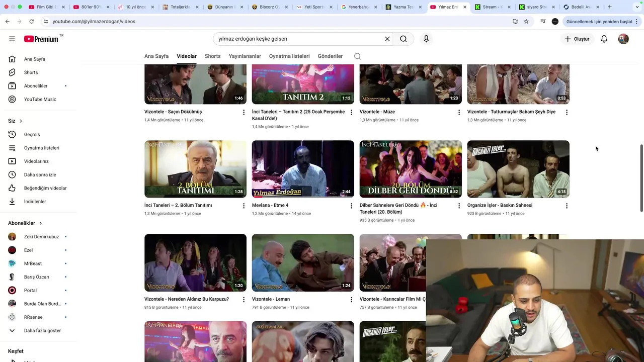Open Chrome three-dot menu
This screenshot has height=362, width=644.
636,22
